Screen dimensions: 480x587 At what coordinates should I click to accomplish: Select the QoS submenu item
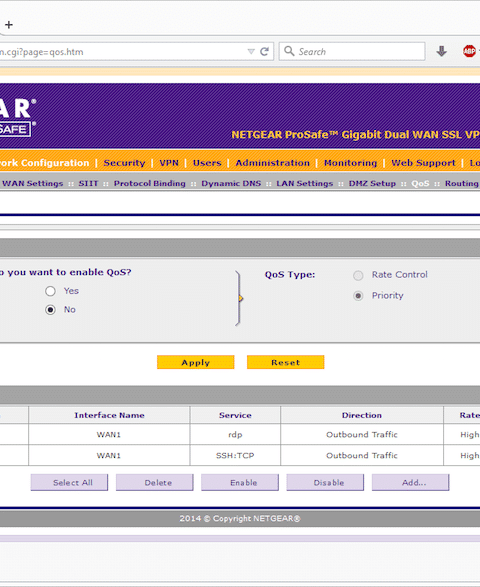[420, 183]
